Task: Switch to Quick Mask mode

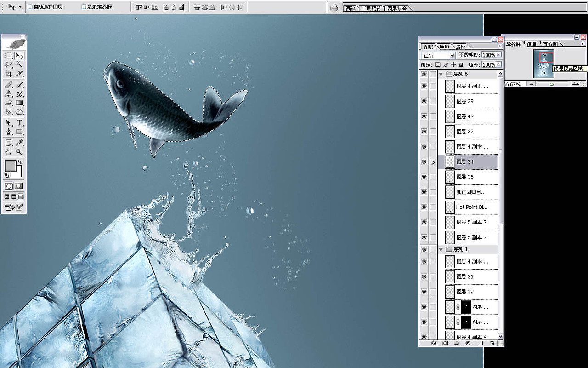Action: pyautogui.click(x=19, y=186)
